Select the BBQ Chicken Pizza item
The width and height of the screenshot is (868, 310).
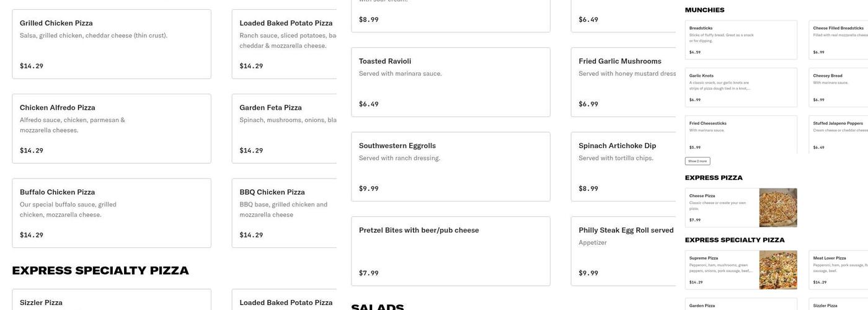click(285, 213)
